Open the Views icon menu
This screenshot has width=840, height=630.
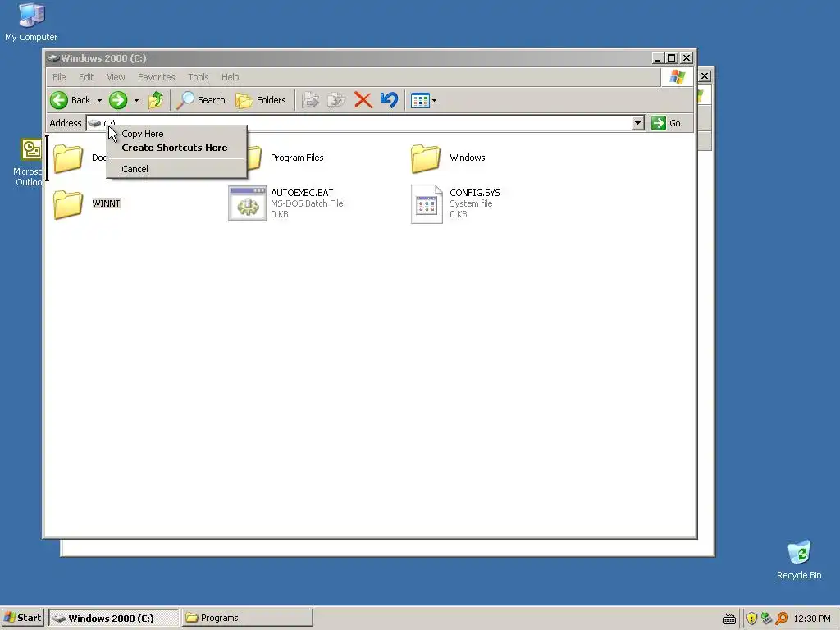423,100
